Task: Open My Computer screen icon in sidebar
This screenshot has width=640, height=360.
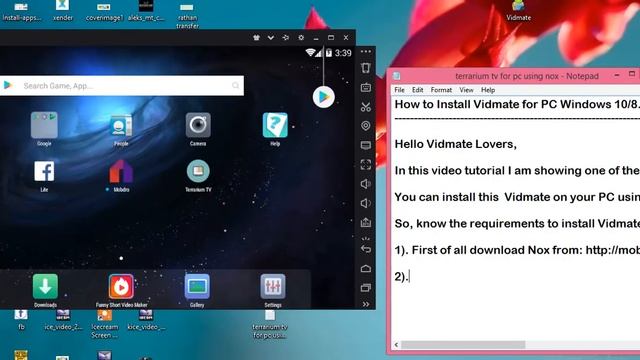Action: pos(366,145)
